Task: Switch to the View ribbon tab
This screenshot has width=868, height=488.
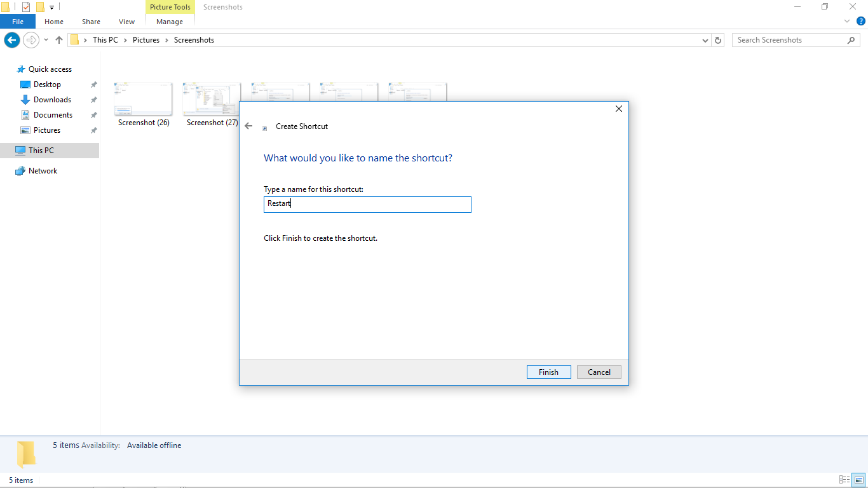Action: [127, 22]
